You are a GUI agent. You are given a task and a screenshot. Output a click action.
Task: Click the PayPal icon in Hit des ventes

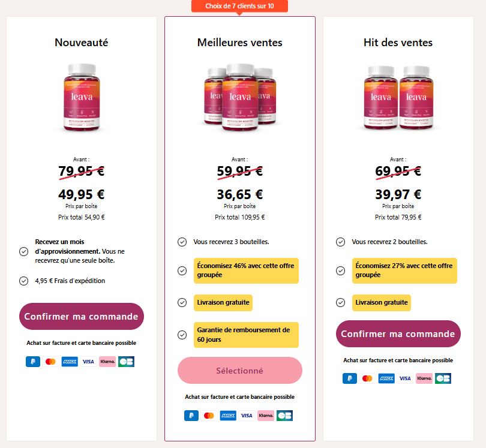tap(349, 378)
